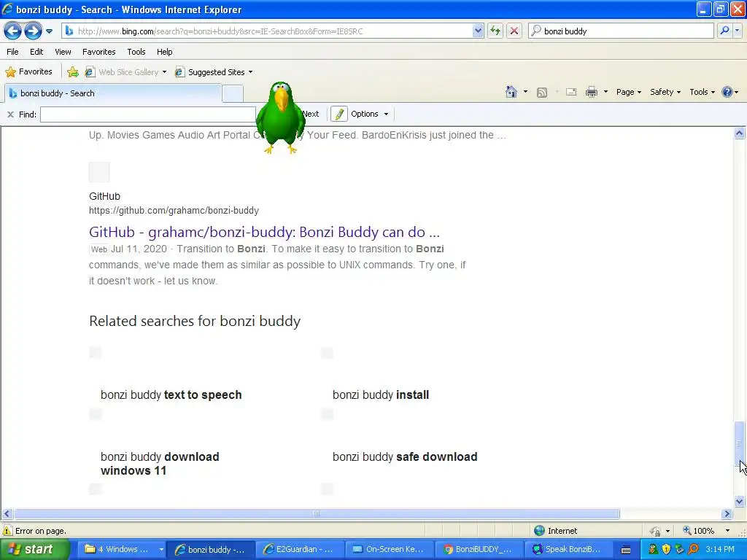This screenshot has width=747, height=560.
Task: Click the 'Error on page' warning icon
Action: [x=7, y=531]
